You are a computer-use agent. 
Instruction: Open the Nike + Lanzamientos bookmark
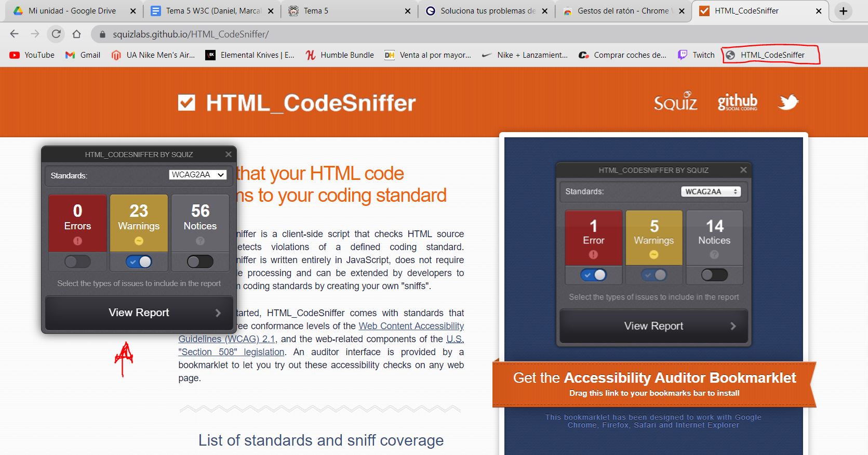point(525,55)
